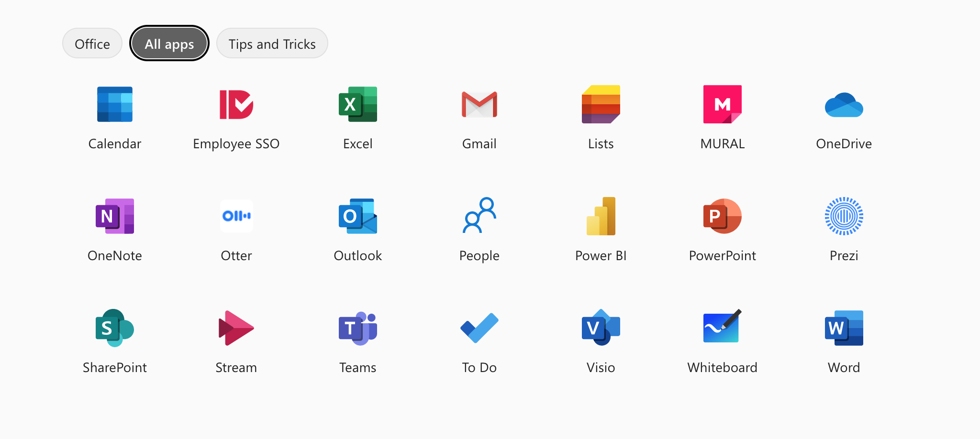This screenshot has width=980, height=439.
Task: Launch Power BI app
Action: pyautogui.click(x=601, y=216)
